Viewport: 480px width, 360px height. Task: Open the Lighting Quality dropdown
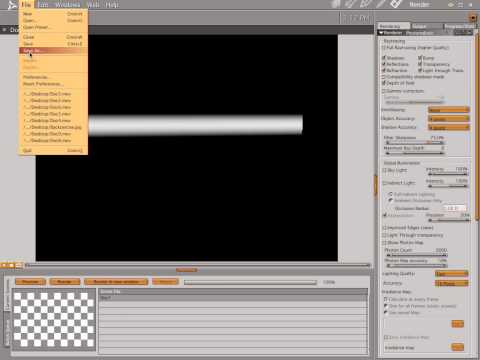452,274
